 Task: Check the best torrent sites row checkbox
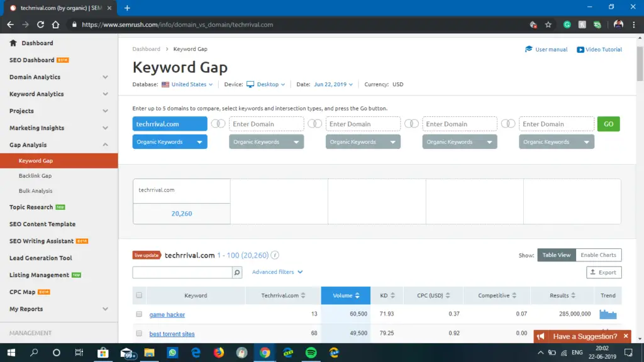coord(139,333)
